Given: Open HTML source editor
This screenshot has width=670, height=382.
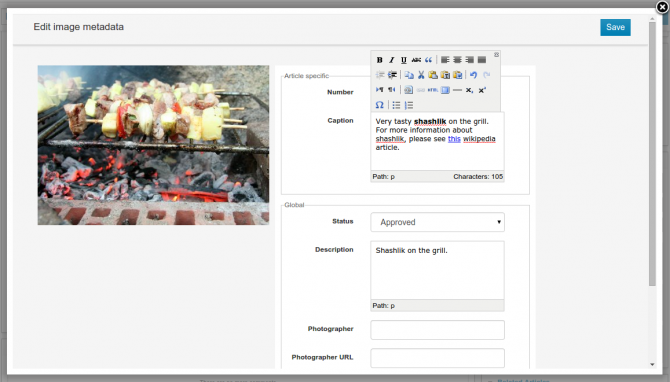Looking at the screenshot, I should point(432,90).
